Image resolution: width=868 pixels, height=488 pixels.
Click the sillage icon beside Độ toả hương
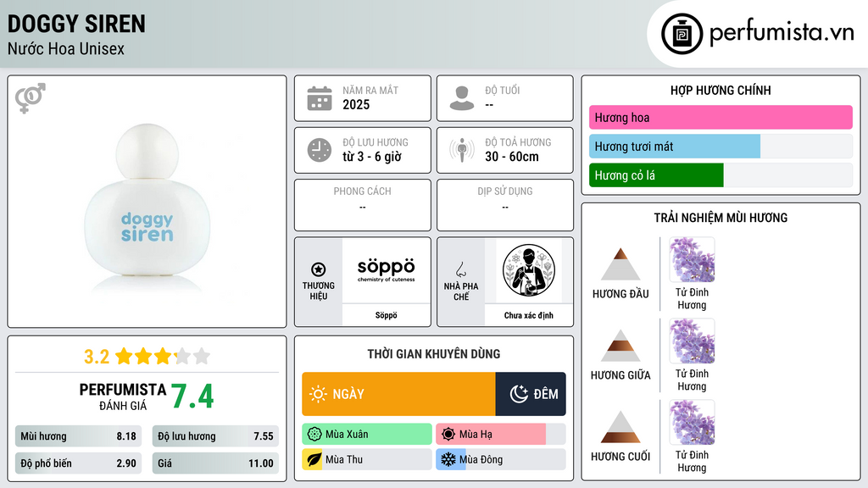point(462,150)
